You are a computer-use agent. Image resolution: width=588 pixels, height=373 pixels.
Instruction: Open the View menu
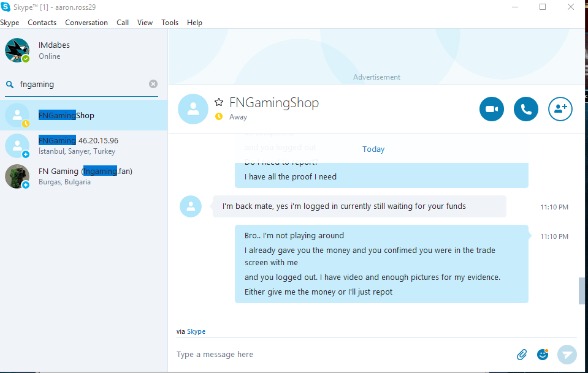tap(145, 23)
